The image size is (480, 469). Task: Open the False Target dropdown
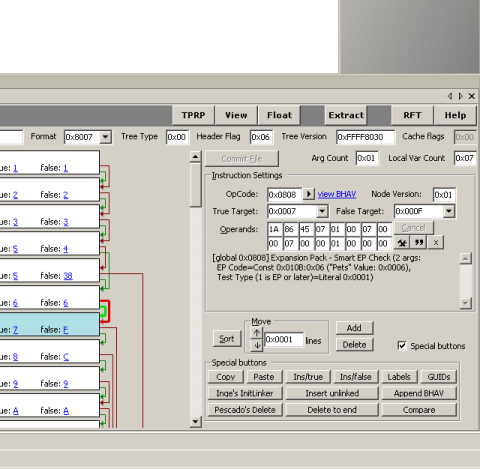(x=449, y=211)
